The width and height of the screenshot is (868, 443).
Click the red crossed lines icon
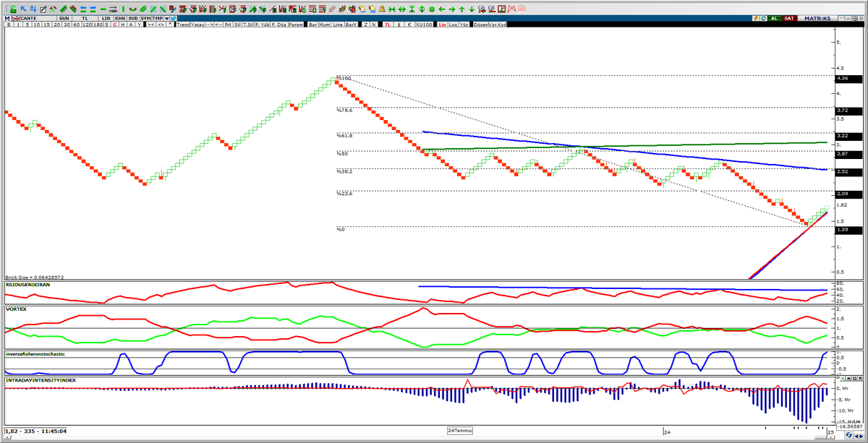click(x=512, y=9)
